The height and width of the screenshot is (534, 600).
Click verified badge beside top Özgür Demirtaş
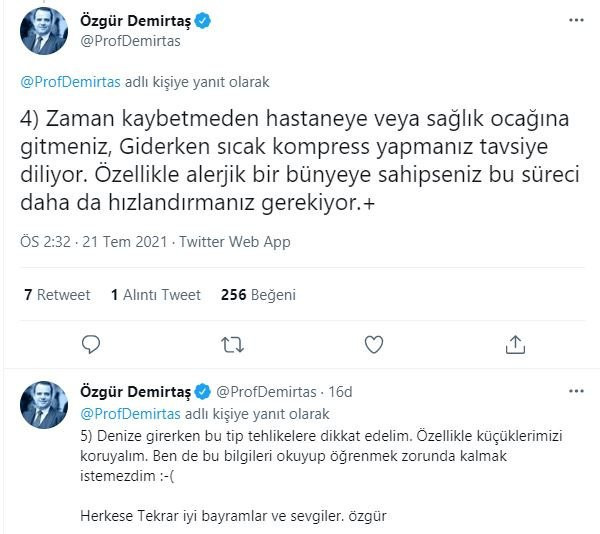click(x=202, y=21)
